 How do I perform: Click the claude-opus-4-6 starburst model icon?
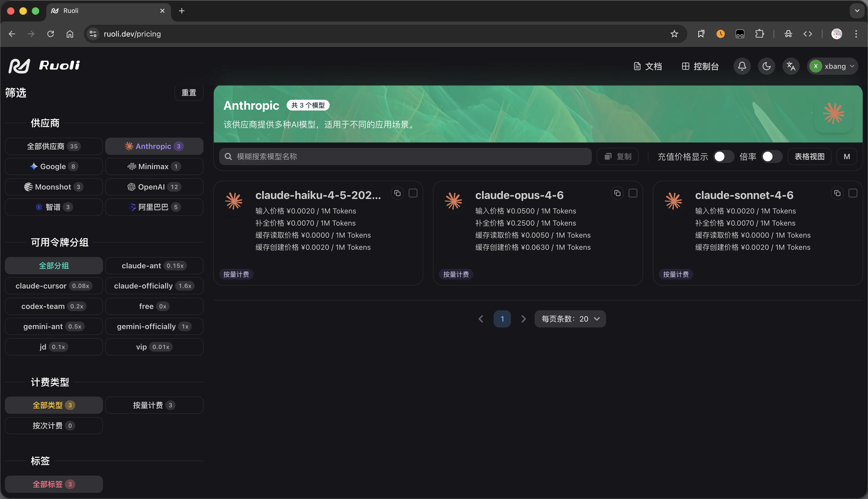pyautogui.click(x=453, y=201)
